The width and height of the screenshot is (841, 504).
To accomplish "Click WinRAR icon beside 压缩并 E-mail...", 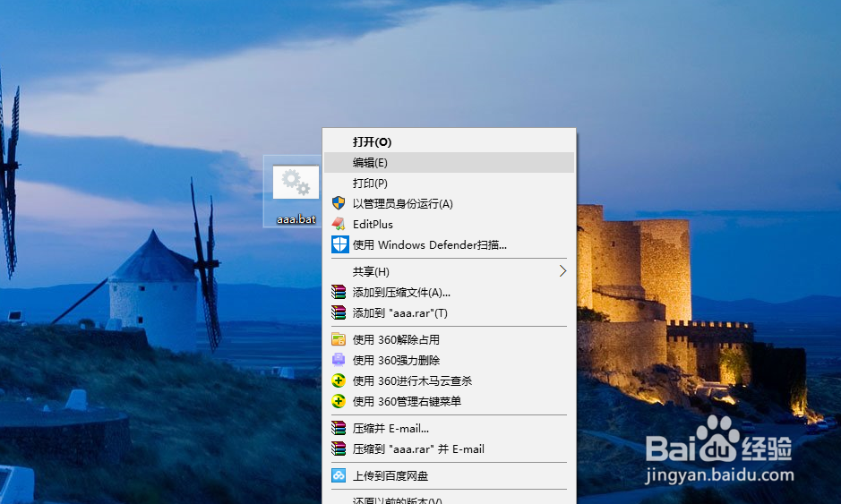I will 339,428.
